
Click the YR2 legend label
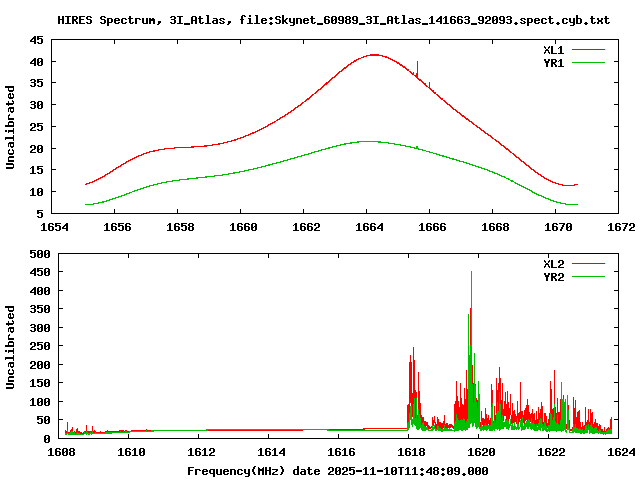pos(554,277)
